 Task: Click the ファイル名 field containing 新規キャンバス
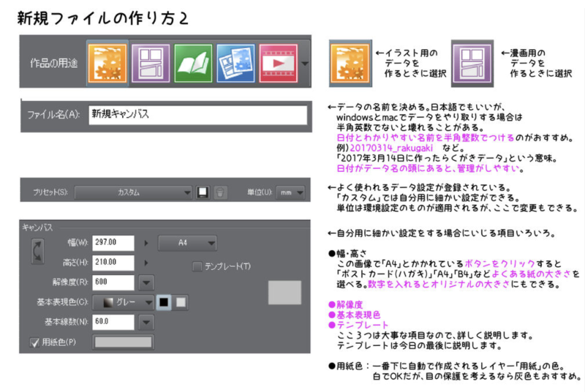coord(197,115)
